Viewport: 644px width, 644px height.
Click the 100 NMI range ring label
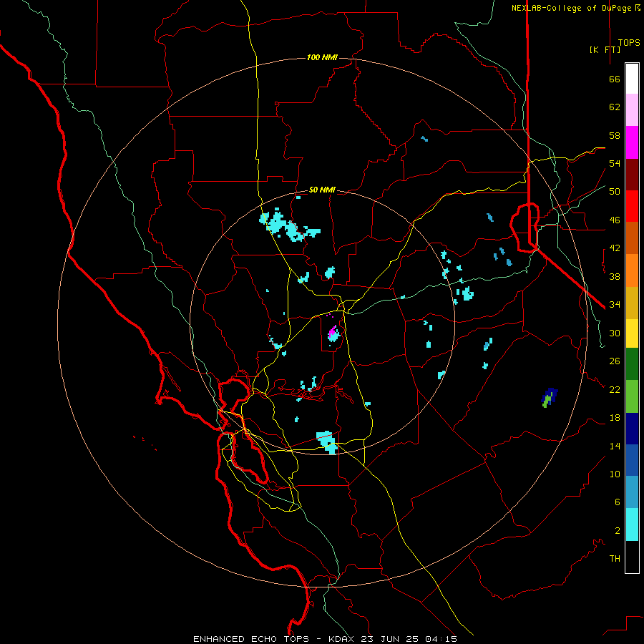click(x=322, y=57)
